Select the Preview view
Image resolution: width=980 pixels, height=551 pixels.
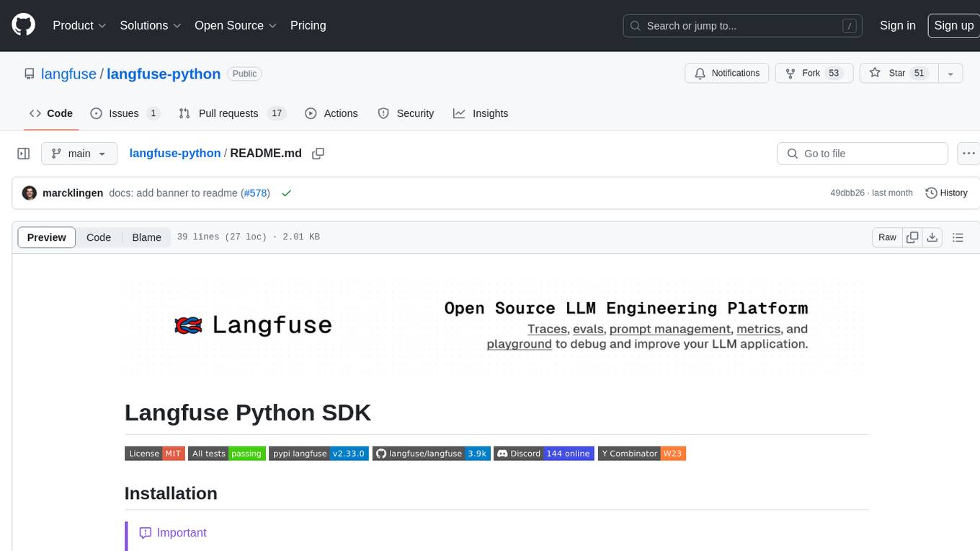47,237
